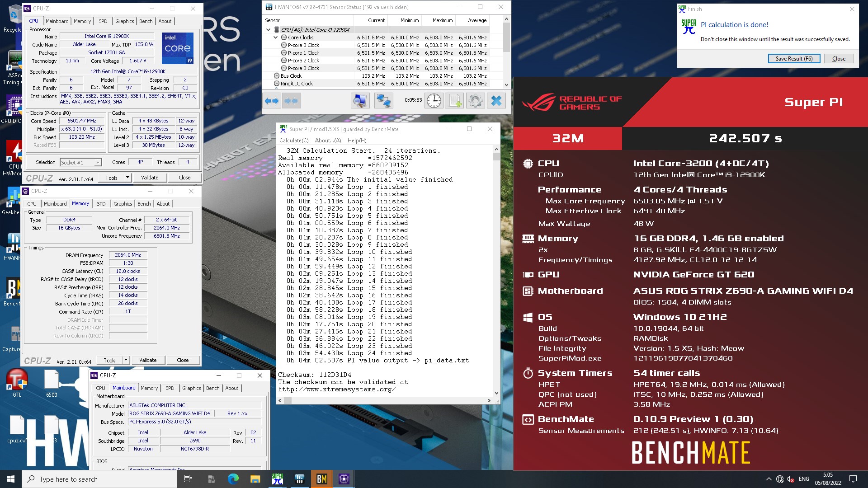Open Recycle Bin desktop icon

click(x=14, y=19)
